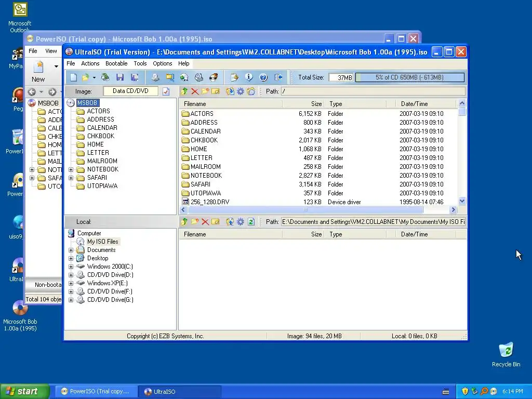This screenshot has height=399, width=532.
Task: Click the gear icon in Local pane toolbar
Action: pyautogui.click(x=240, y=222)
